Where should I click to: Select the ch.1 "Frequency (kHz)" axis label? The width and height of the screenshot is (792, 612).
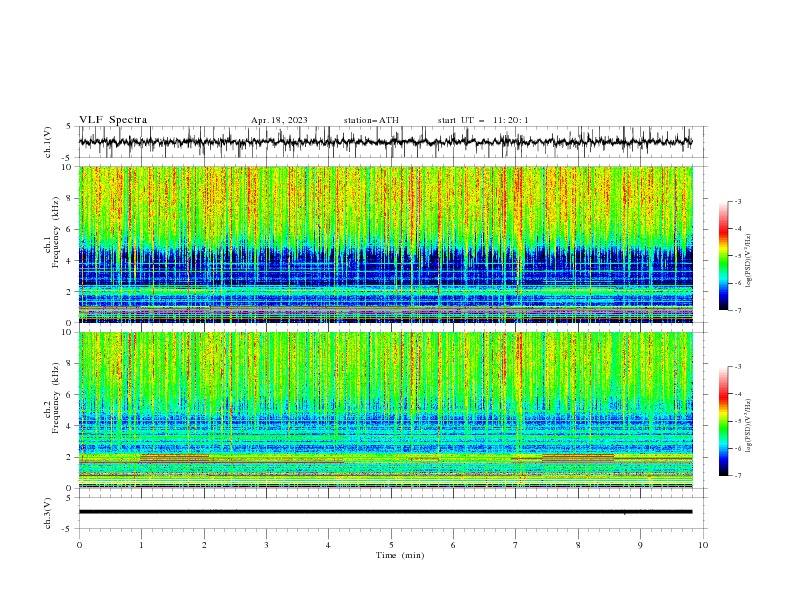coord(55,232)
